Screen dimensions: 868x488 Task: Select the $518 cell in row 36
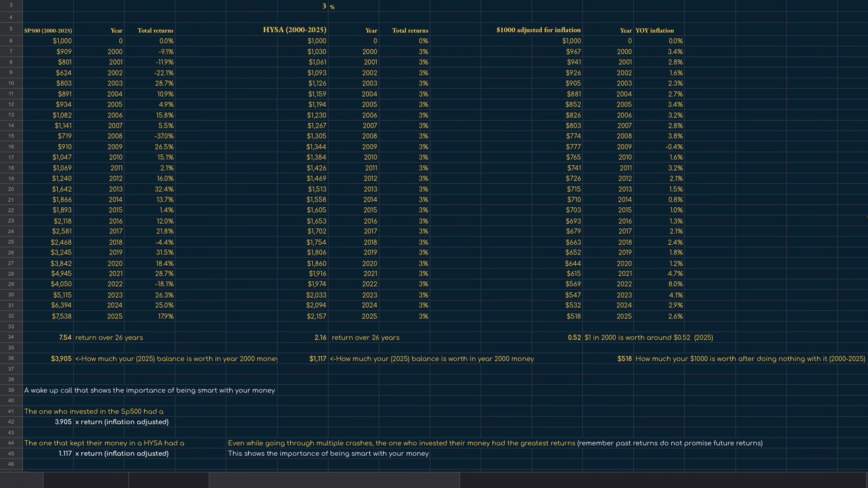click(x=608, y=359)
